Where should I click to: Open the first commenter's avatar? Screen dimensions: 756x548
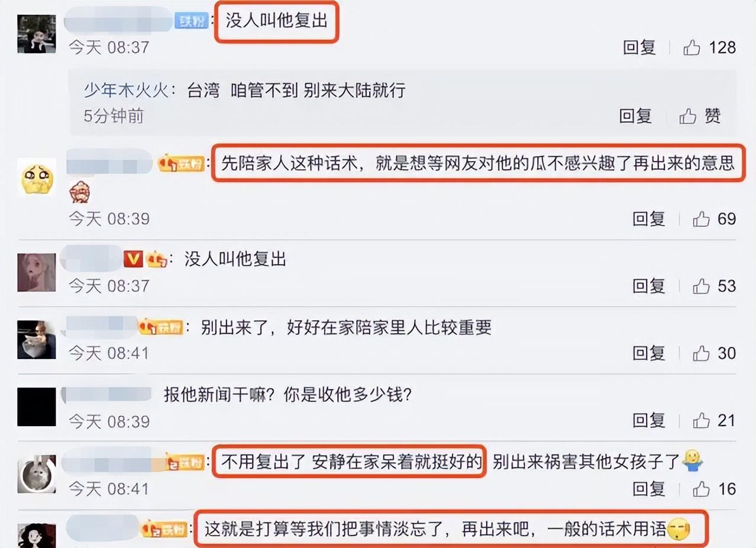click(37, 34)
